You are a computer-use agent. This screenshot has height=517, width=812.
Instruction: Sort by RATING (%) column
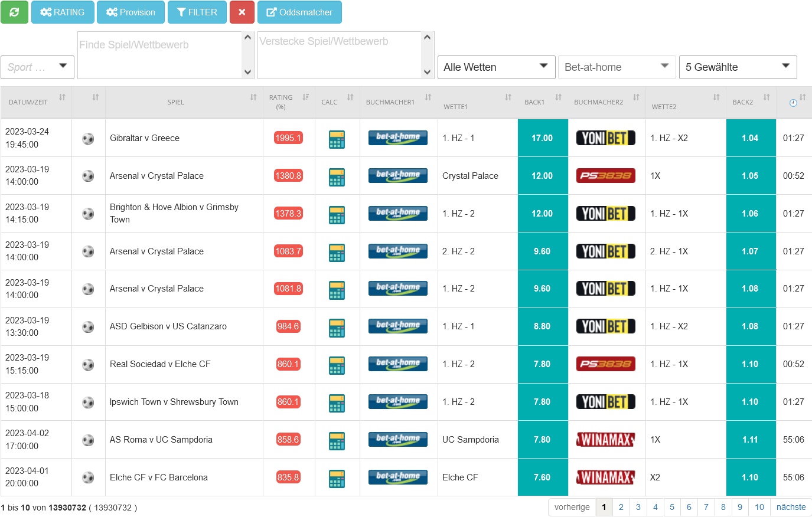pyautogui.click(x=289, y=102)
